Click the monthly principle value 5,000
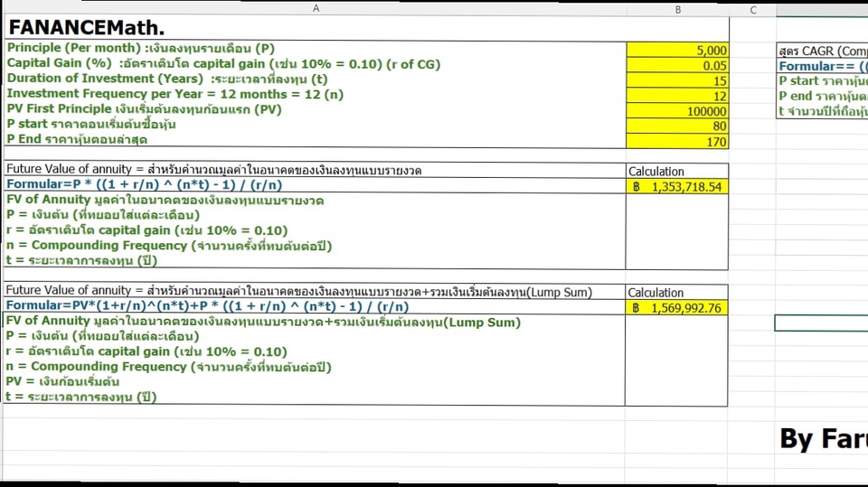This screenshot has height=487, width=868. 677,51
